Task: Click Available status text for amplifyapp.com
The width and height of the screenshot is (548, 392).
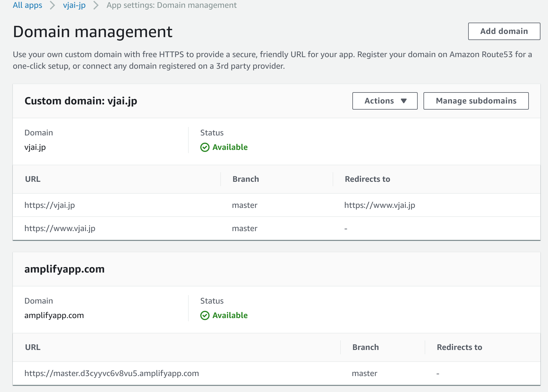Action: (230, 315)
